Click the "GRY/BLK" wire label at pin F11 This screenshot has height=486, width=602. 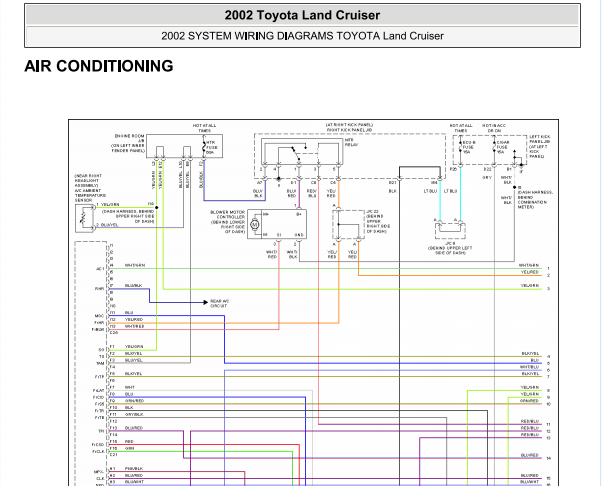coord(134,415)
